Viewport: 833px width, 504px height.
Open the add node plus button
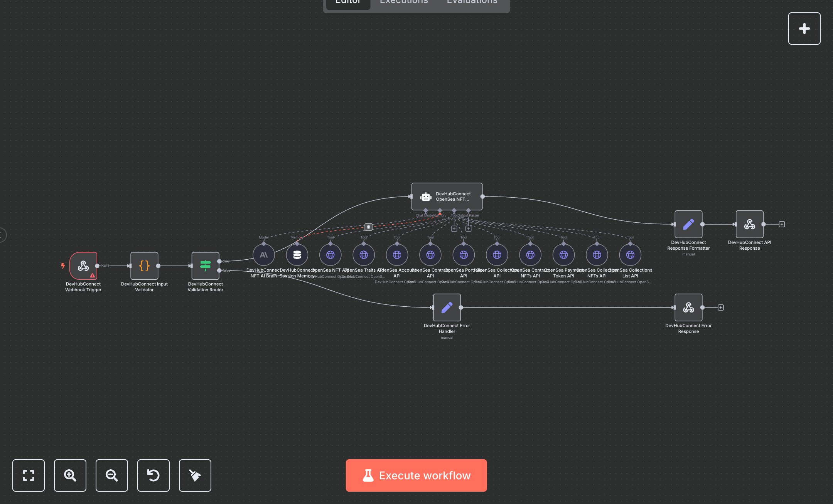[x=804, y=29]
